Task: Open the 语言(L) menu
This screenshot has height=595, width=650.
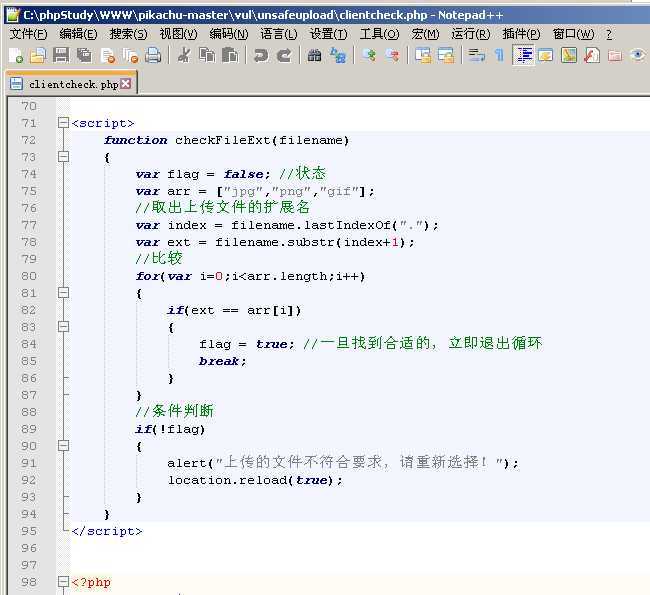Action: click(x=279, y=34)
